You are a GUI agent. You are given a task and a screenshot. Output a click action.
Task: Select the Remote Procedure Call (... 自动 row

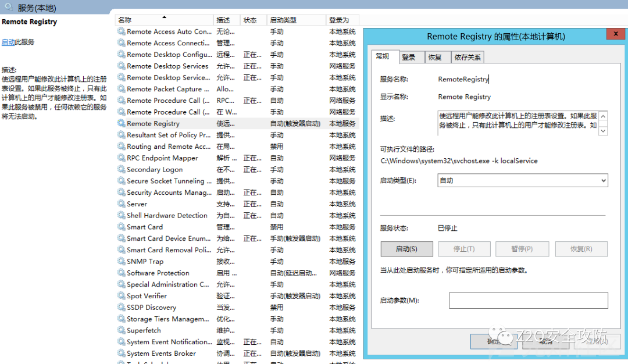pyautogui.click(x=237, y=101)
